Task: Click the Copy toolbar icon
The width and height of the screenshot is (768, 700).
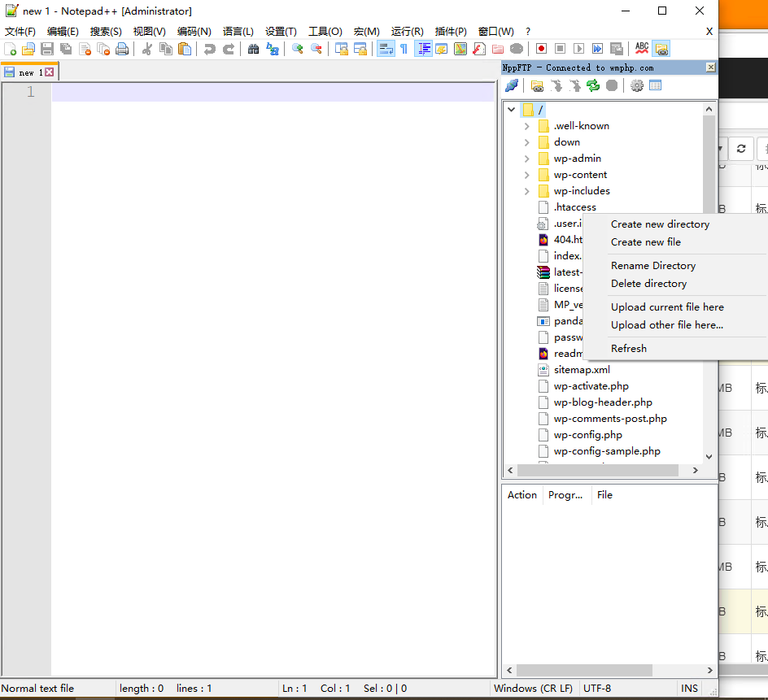Action: [166, 49]
